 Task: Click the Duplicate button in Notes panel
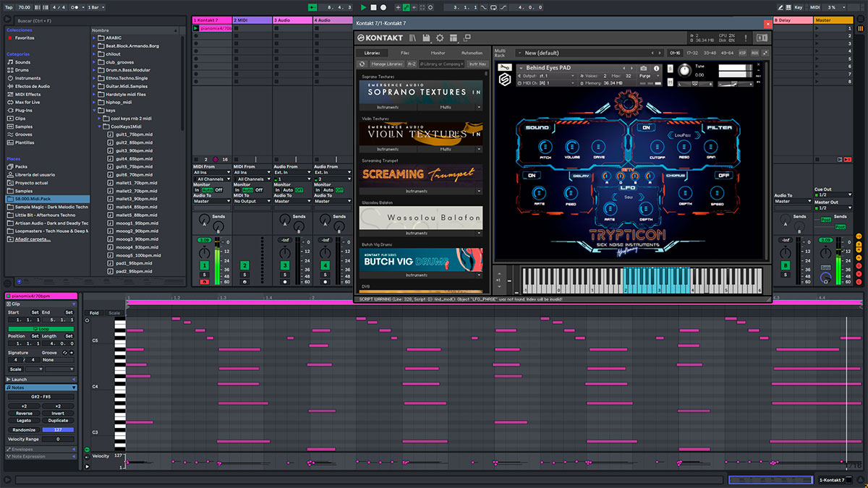coord(58,420)
